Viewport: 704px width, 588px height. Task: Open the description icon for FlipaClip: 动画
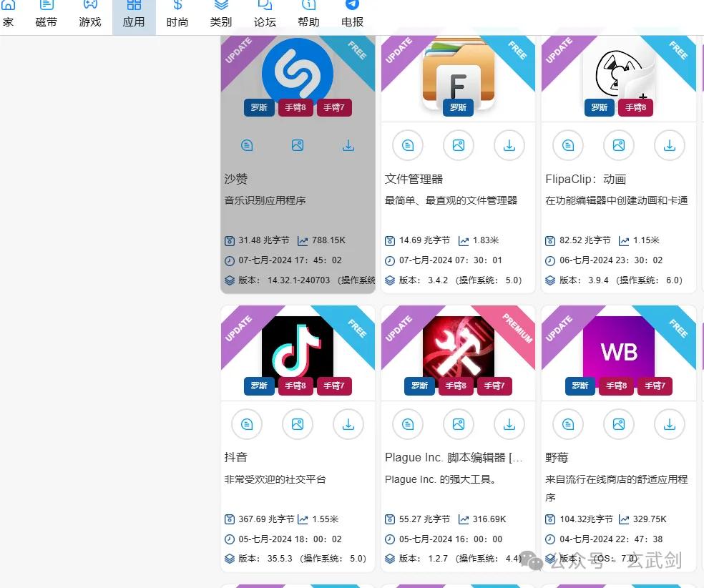568,145
